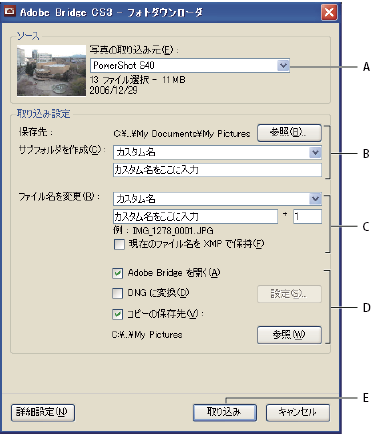372x434 pixels.
Task: Click the PowerShot S40 combo box text
Action: (124, 65)
